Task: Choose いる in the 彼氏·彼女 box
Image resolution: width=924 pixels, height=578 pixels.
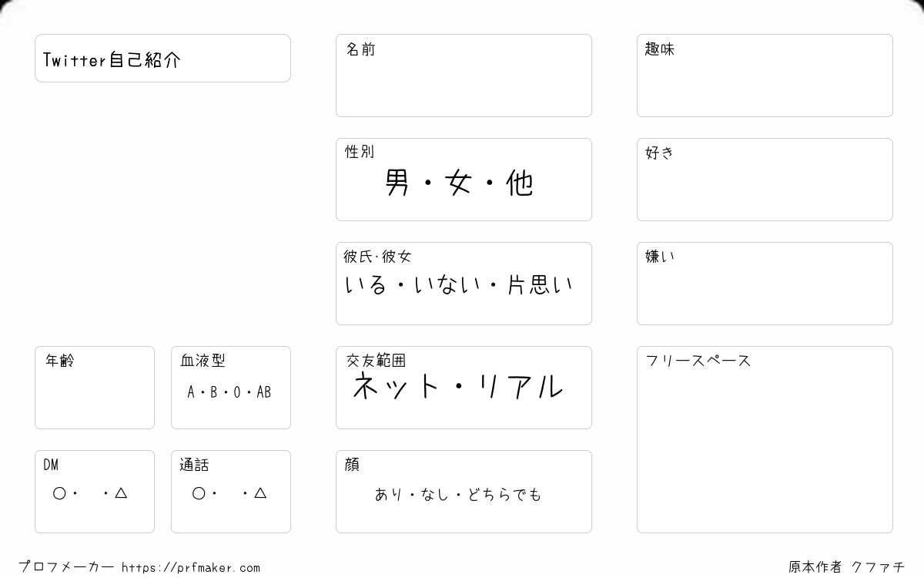Action: [x=366, y=285]
